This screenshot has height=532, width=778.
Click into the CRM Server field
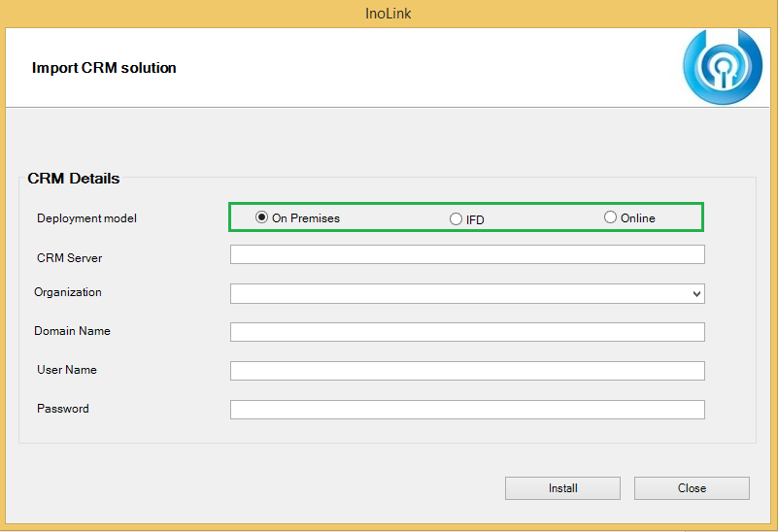click(x=467, y=254)
